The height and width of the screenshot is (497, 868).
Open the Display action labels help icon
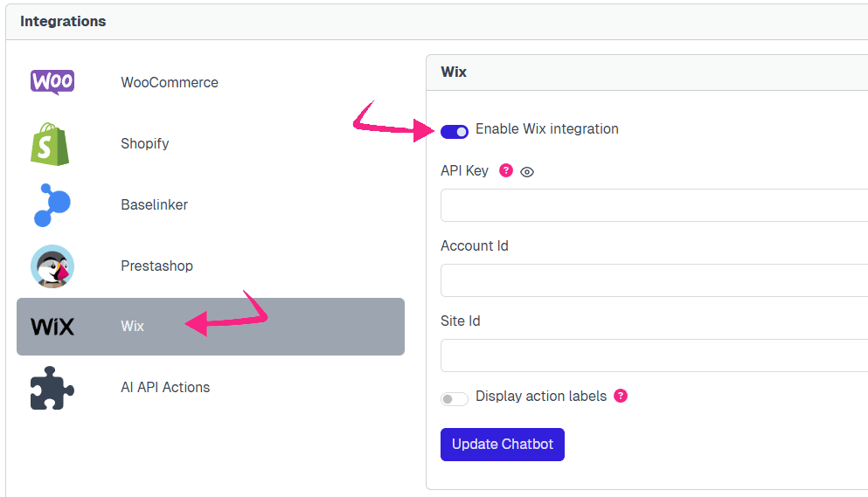pos(621,396)
